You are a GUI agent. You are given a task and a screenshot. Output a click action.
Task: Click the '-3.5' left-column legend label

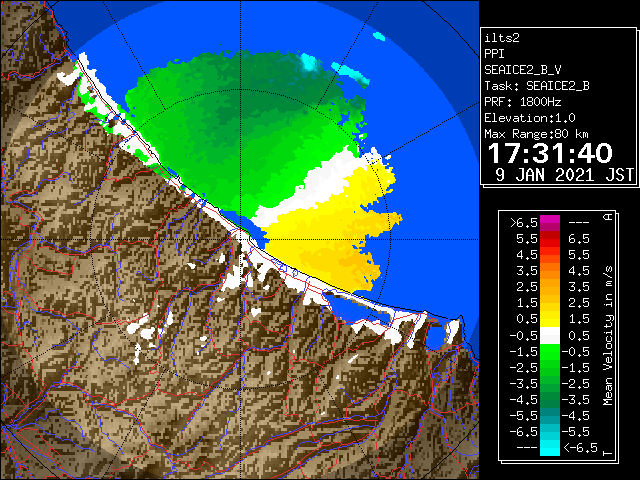524,384
